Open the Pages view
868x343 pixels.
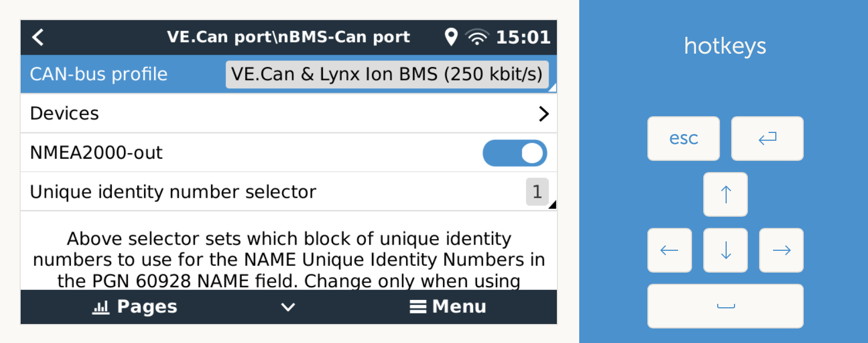[x=135, y=307]
